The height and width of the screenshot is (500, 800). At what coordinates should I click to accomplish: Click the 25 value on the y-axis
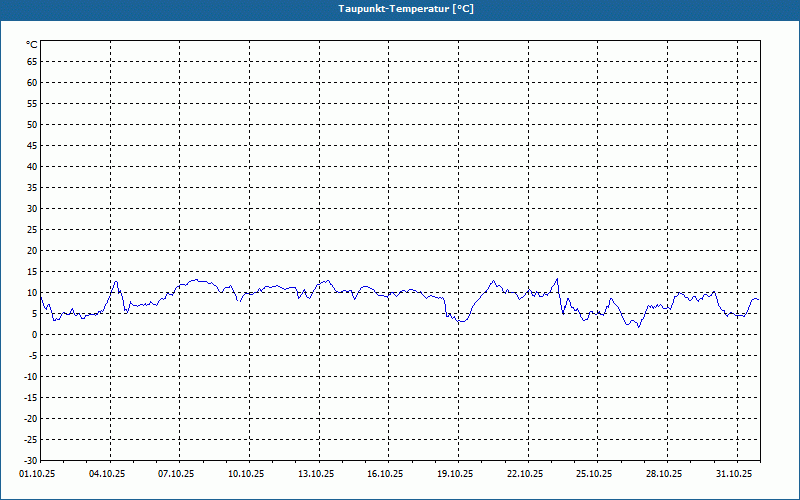pyautogui.click(x=32, y=230)
